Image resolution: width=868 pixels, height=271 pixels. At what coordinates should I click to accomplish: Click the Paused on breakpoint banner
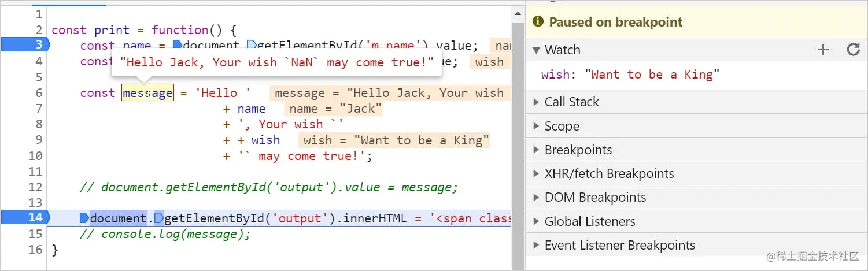click(x=697, y=22)
